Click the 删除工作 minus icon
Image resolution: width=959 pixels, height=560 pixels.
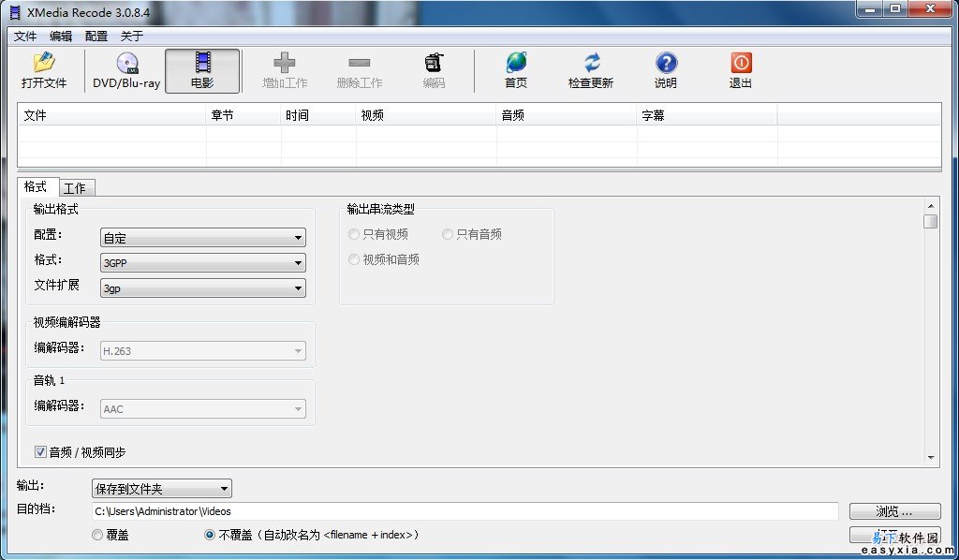point(359,71)
